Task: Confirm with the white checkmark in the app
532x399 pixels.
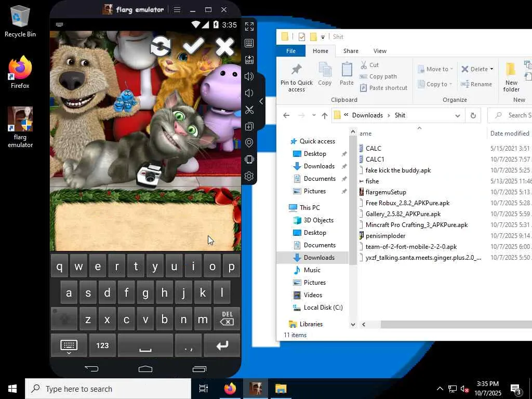Action: 194,46
